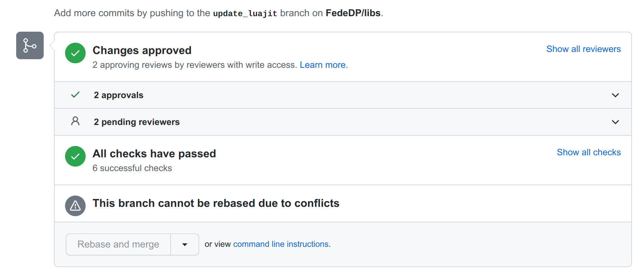Click the warning triangle next to the rebase conflict message

point(75,206)
